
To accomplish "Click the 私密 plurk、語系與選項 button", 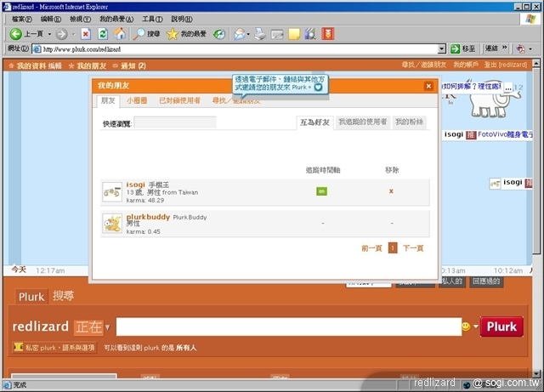I will [x=54, y=348].
